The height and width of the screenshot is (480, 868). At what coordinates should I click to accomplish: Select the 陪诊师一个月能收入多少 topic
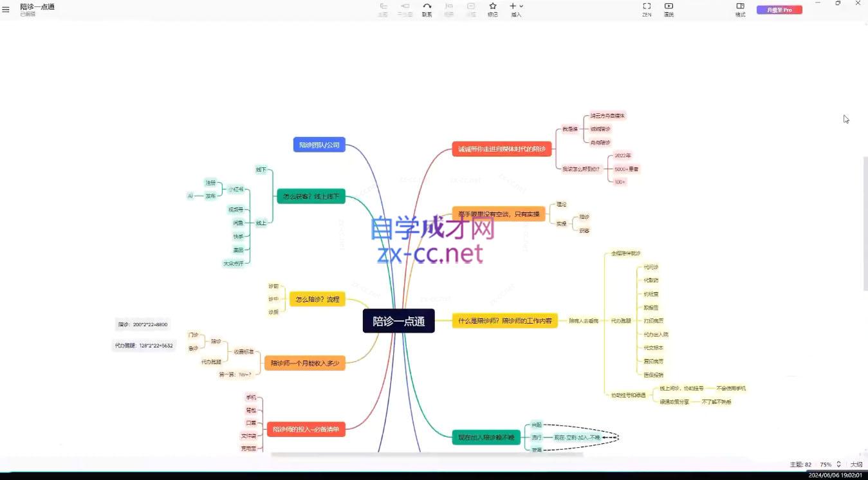point(305,364)
